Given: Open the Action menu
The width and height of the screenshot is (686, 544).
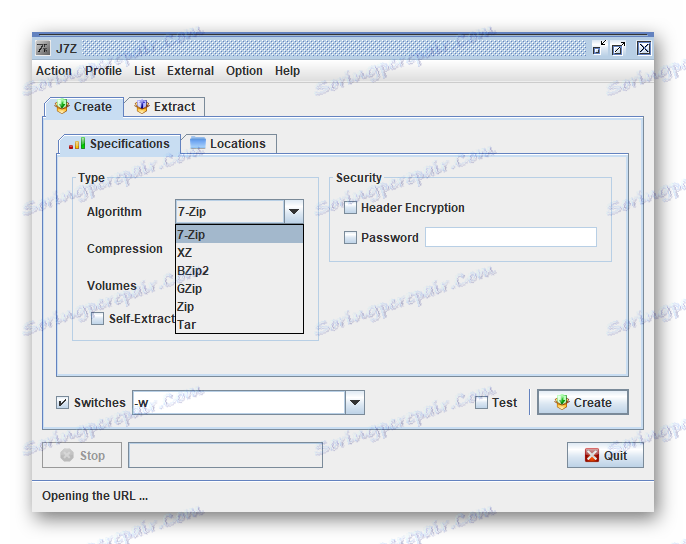Looking at the screenshot, I should pos(54,71).
